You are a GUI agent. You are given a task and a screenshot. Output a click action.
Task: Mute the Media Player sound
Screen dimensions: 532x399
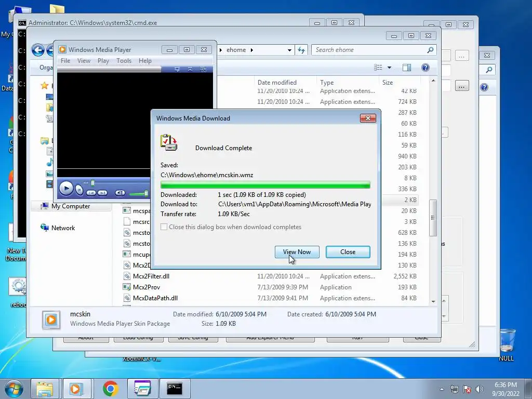click(120, 193)
